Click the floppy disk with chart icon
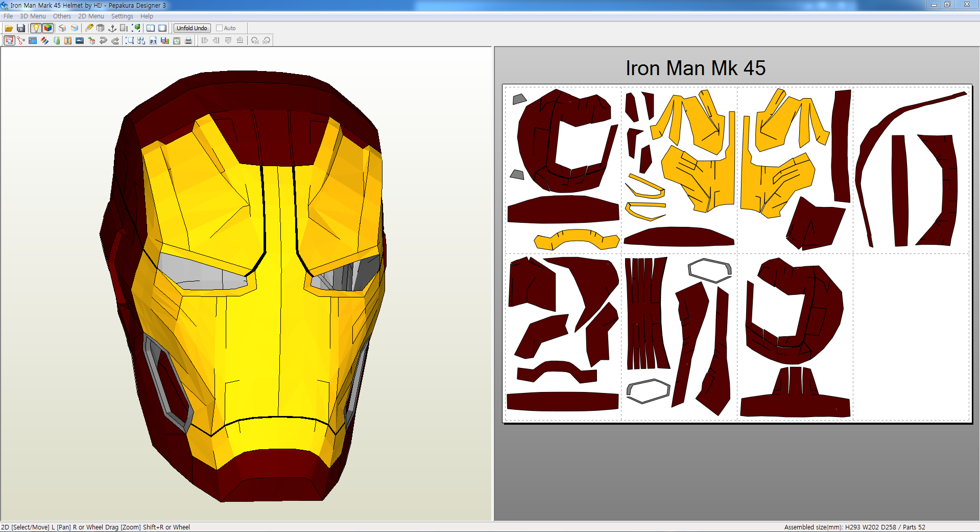 (165, 40)
